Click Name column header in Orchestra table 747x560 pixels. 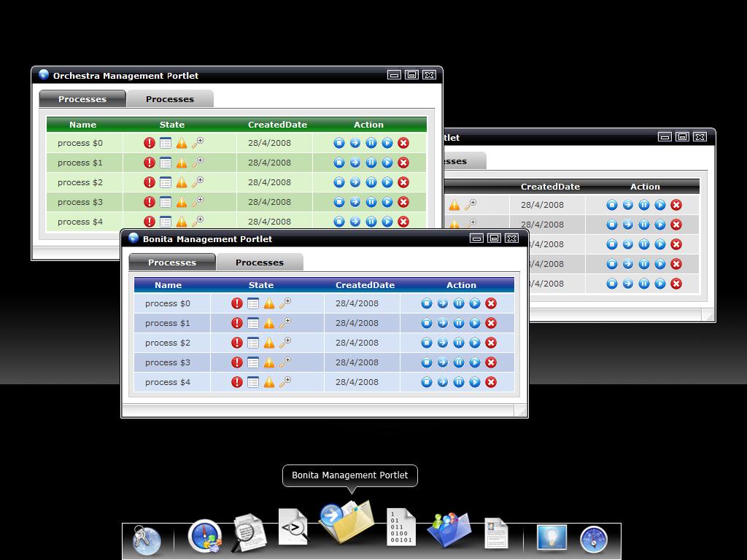(x=83, y=125)
